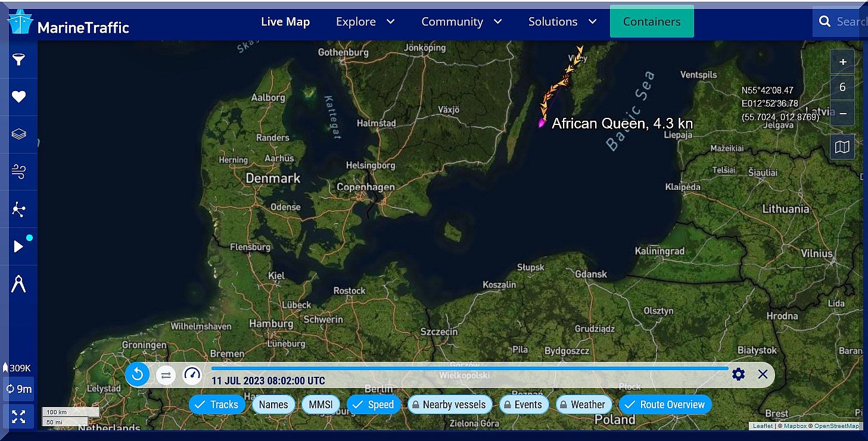The width and height of the screenshot is (868, 441).
Task: Expand the Solutions dropdown menu
Action: pyautogui.click(x=562, y=22)
